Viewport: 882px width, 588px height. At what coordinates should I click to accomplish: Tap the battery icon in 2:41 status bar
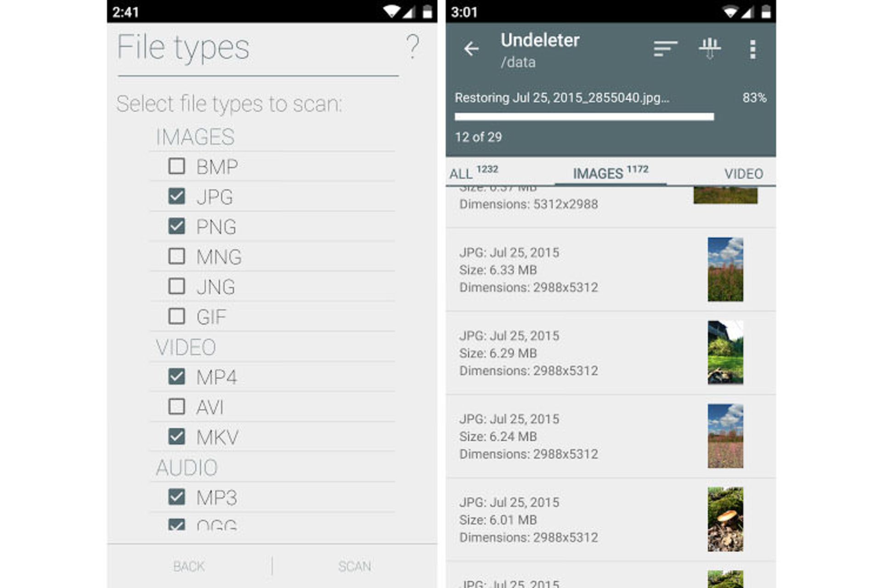[427, 11]
